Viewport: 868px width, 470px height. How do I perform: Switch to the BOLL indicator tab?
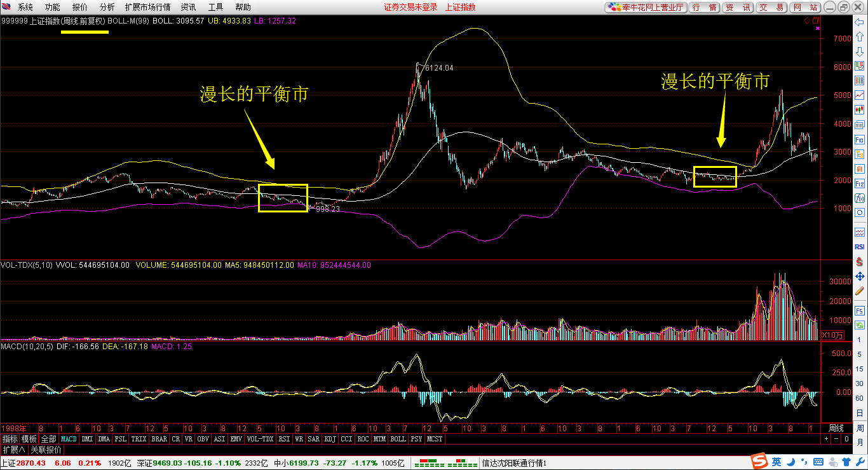click(x=398, y=438)
